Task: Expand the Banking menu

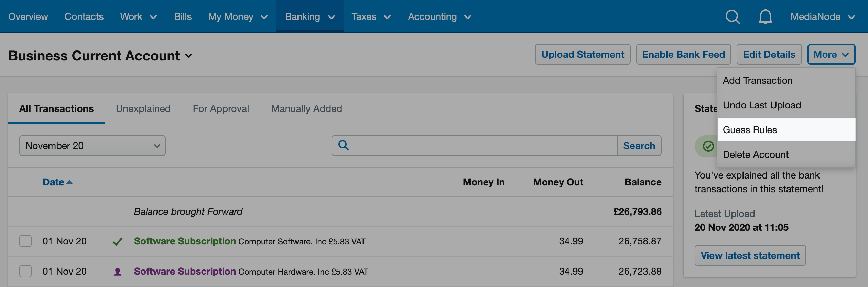Action: point(310,16)
